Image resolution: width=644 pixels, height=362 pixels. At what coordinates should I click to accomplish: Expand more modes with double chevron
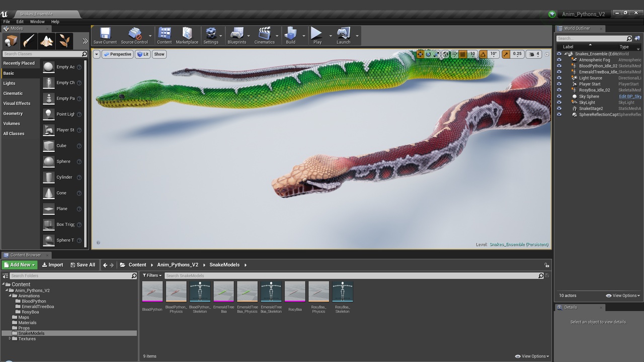[85, 41]
